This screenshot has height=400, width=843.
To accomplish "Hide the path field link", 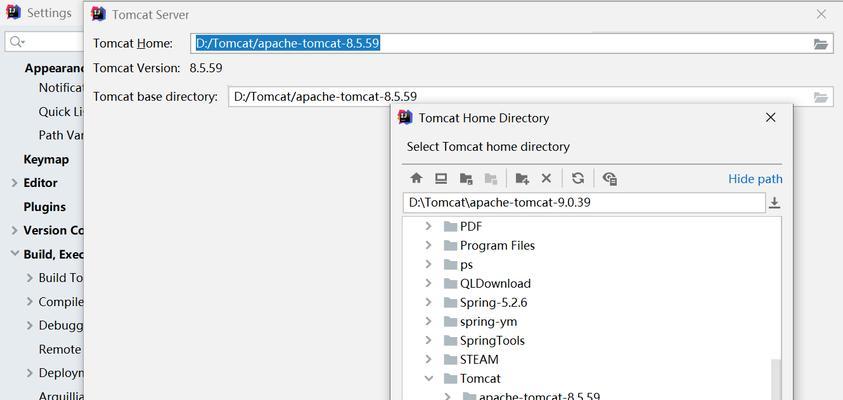I will 755,178.
